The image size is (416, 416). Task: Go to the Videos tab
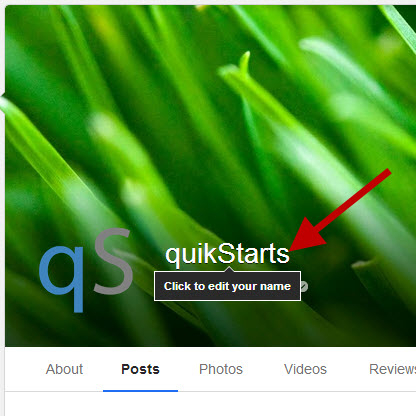305,369
